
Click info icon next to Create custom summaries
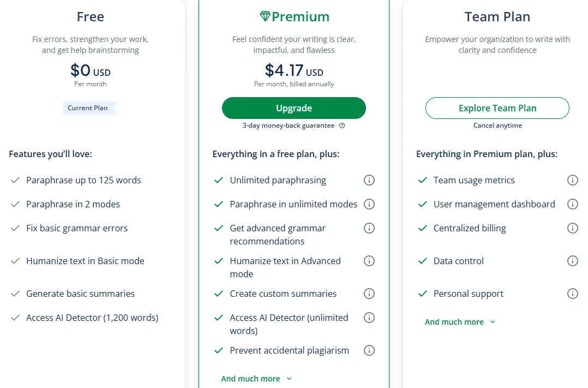point(369,294)
